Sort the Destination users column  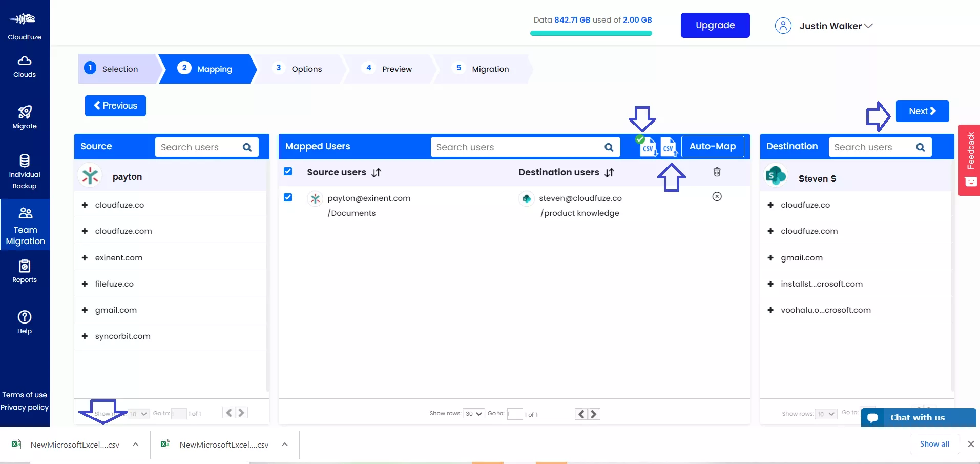tap(609, 173)
